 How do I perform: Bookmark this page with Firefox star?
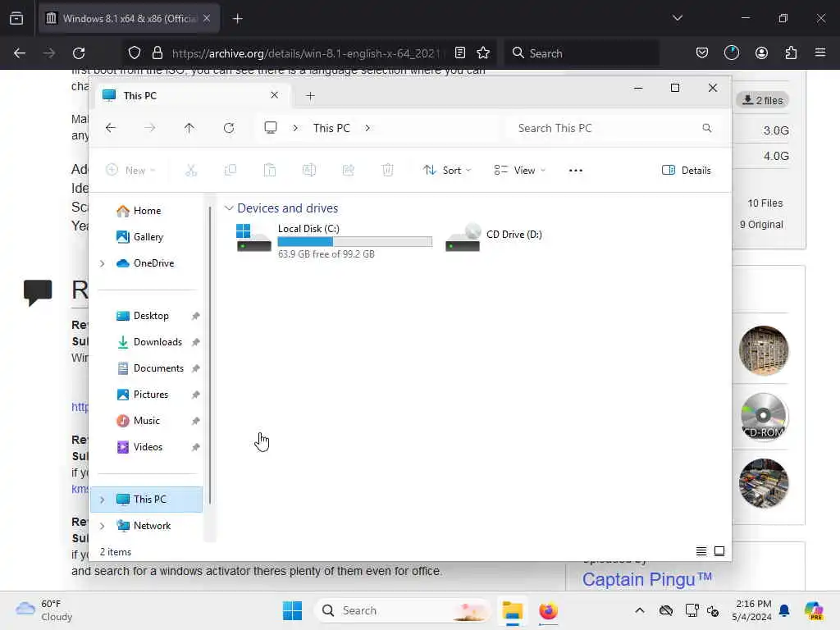click(483, 53)
